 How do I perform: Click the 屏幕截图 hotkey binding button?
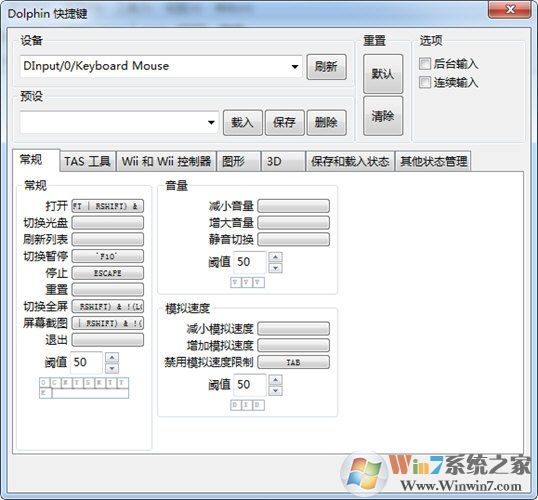click(108, 323)
